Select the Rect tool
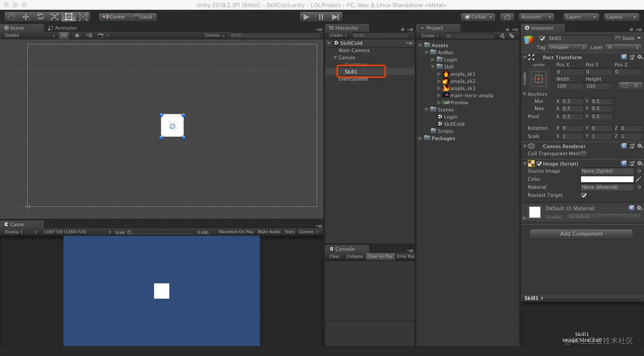Viewport: 644px width, 356px height. point(69,17)
